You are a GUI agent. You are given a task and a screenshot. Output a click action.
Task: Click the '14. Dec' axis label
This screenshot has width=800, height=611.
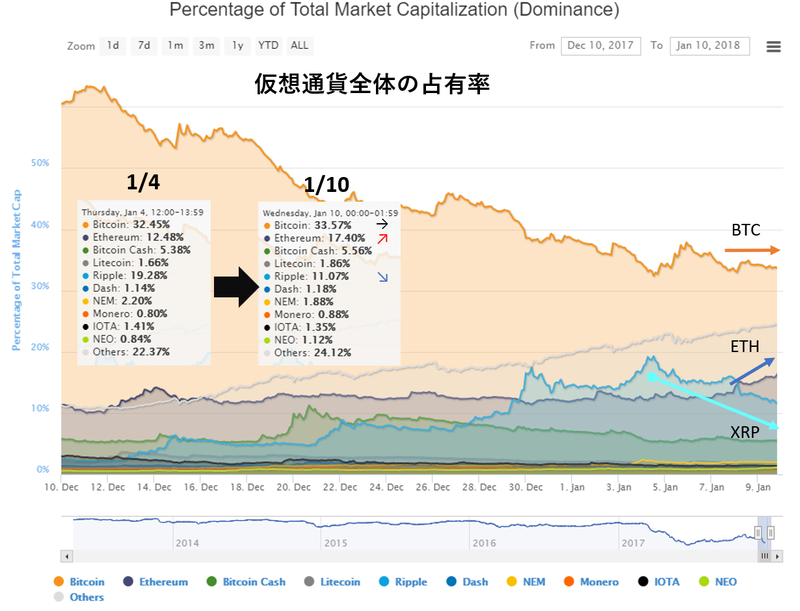click(x=154, y=488)
